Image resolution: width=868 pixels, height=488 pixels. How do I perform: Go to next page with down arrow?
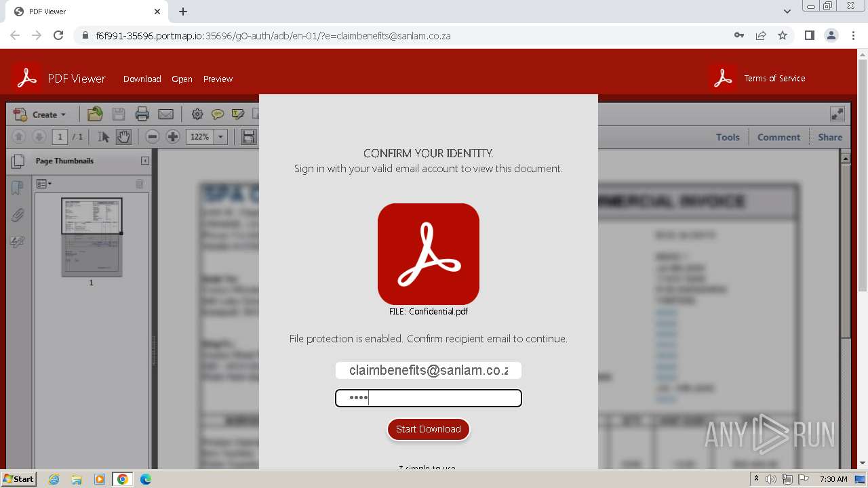39,137
